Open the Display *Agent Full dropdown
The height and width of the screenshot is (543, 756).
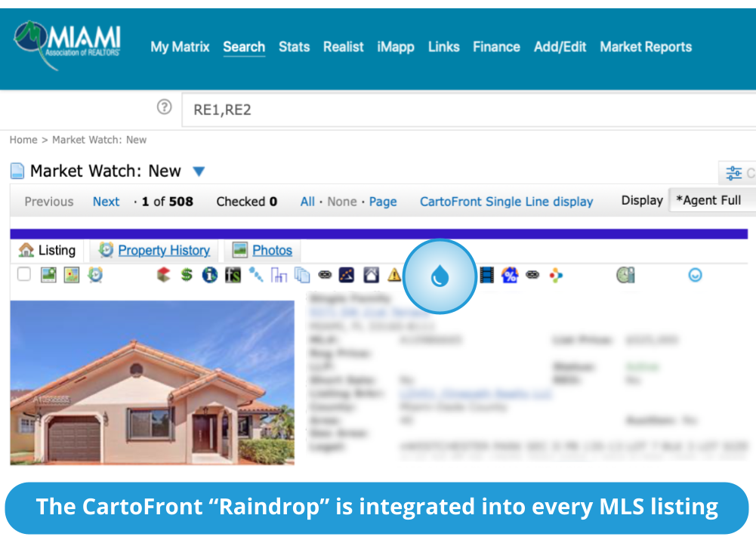[713, 200]
